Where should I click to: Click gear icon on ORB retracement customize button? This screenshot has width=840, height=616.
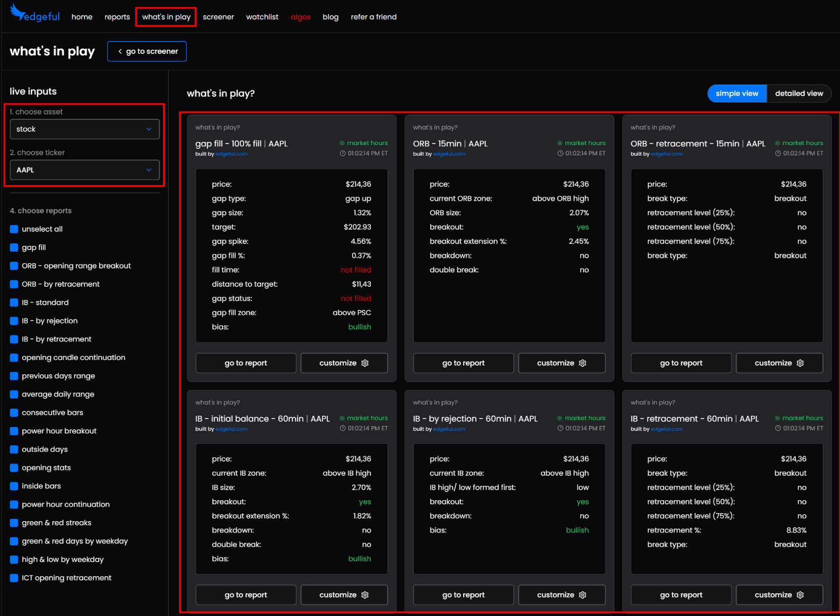pos(800,363)
